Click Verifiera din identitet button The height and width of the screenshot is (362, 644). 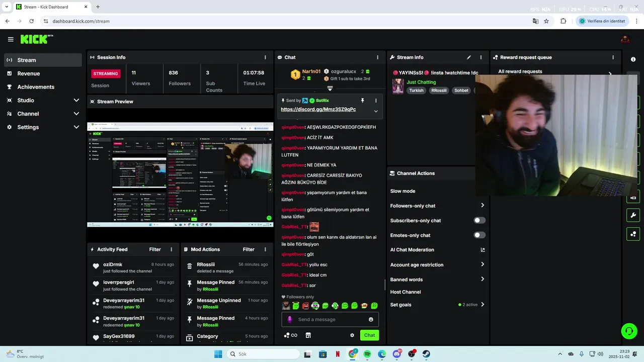click(x=602, y=21)
